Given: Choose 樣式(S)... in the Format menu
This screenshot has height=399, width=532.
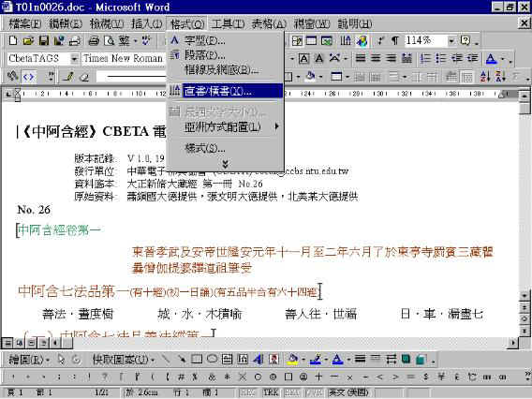Looking at the screenshot, I should [225, 148].
